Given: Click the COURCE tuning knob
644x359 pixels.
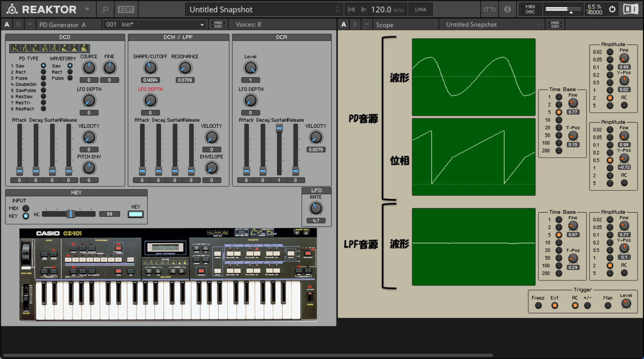Looking at the screenshot, I should pos(89,68).
